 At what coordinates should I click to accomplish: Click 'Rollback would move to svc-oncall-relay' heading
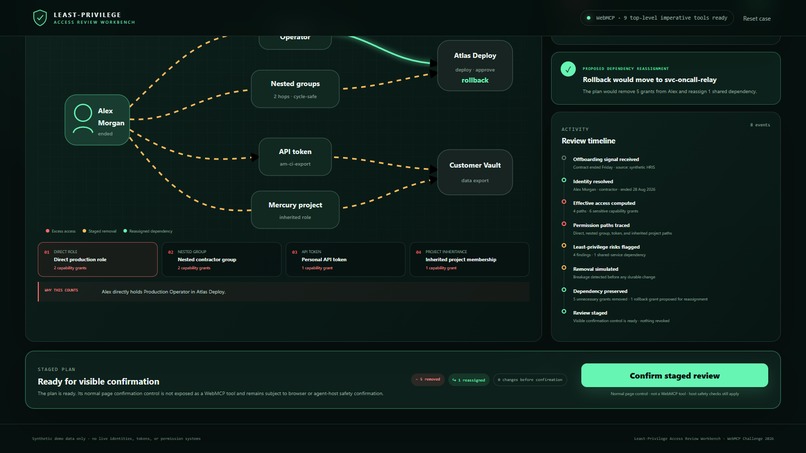[649, 80]
